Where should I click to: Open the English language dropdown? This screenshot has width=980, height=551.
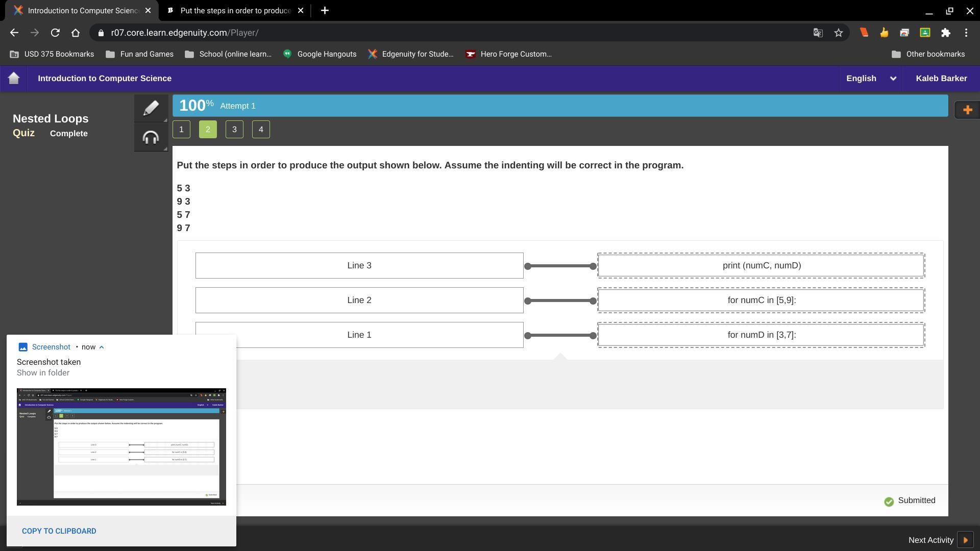(x=871, y=78)
